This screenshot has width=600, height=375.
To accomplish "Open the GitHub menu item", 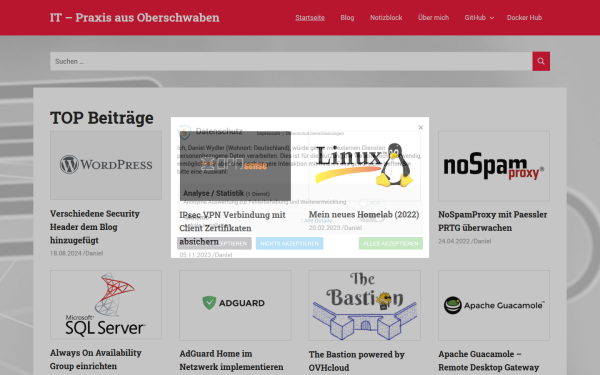I will pos(475,18).
